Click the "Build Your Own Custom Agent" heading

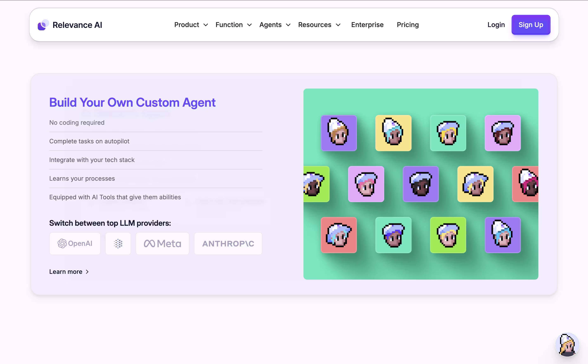coord(132,103)
